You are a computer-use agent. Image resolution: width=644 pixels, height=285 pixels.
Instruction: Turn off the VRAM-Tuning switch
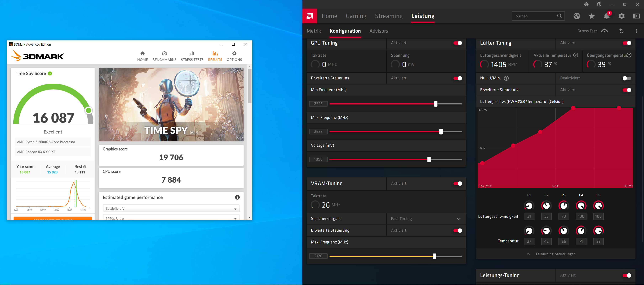tap(458, 183)
